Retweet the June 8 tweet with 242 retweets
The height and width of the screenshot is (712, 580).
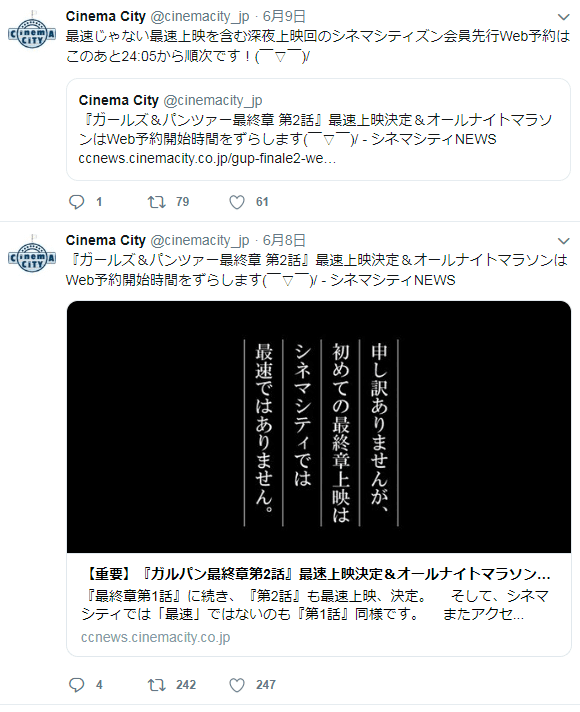[x=157, y=685]
